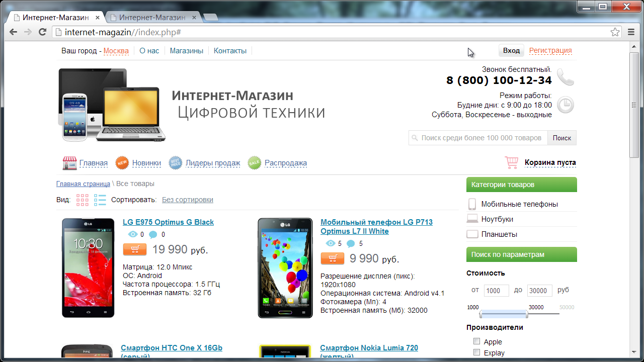
Task: Click the Поиск search button
Action: click(562, 138)
